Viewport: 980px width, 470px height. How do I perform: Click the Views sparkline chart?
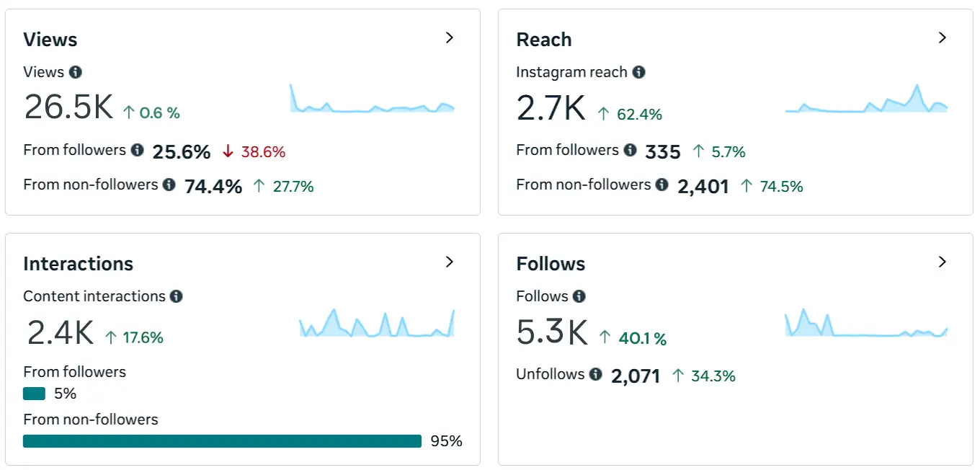pos(372,101)
